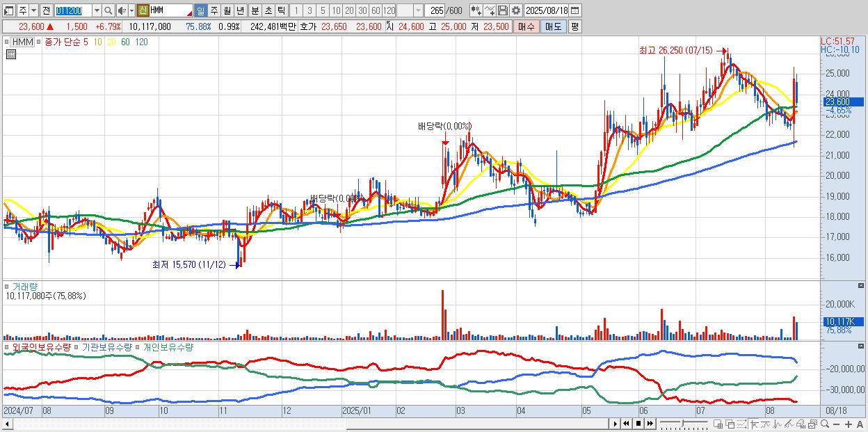The width and height of the screenshot is (868, 432).
Task: Click the yellow 20 moving average label
Action: (x=112, y=42)
